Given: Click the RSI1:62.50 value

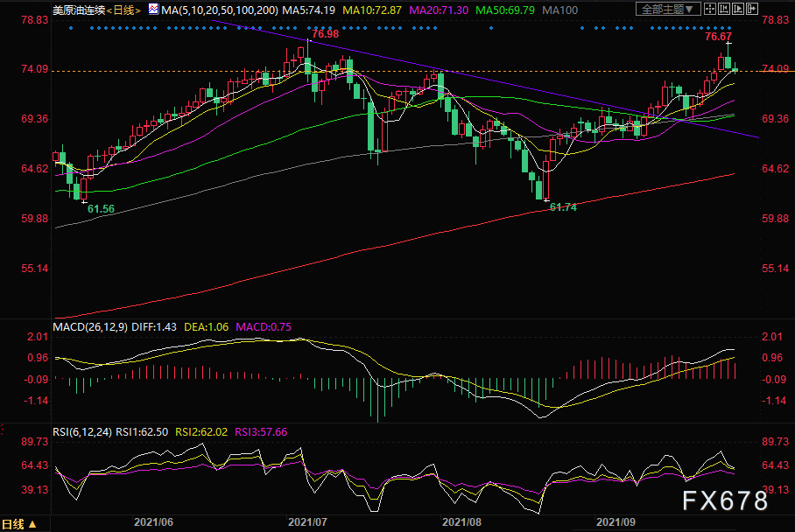Looking at the screenshot, I should pyautogui.click(x=142, y=432).
